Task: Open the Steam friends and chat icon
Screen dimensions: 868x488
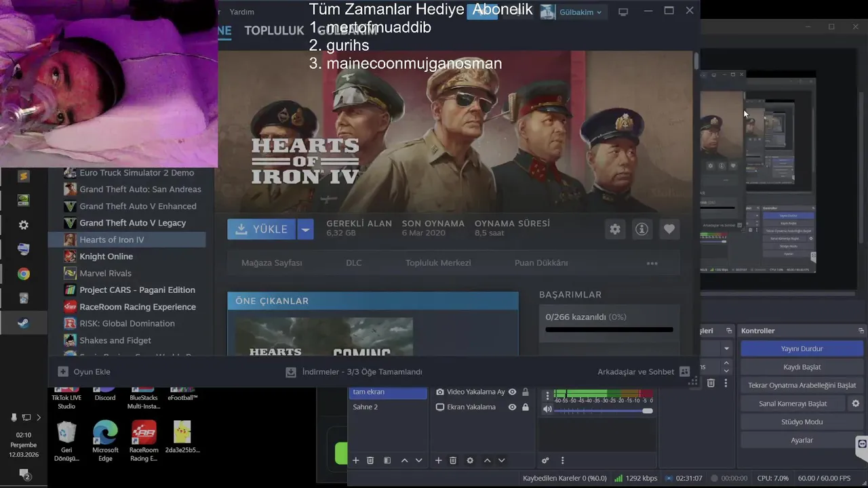Action: coord(684,371)
